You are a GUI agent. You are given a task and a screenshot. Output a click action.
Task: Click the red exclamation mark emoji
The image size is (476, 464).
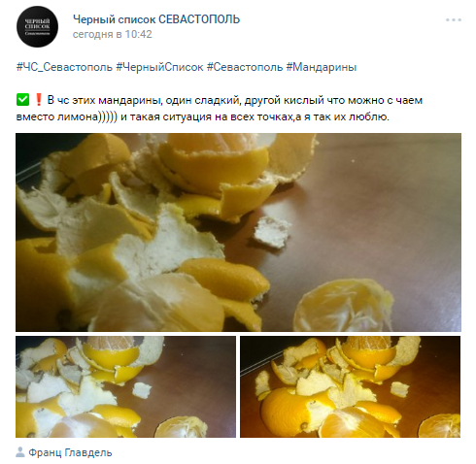coord(39,100)
